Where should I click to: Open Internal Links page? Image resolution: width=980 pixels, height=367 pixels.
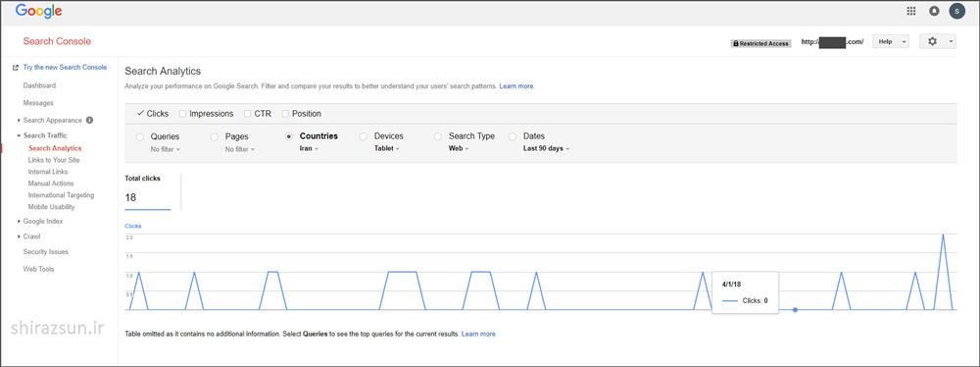coord(48,172)
